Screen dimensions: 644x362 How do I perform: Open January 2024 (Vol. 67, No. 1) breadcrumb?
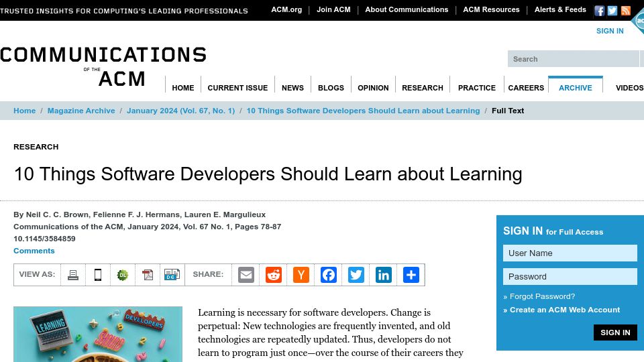tap(180, 111)
